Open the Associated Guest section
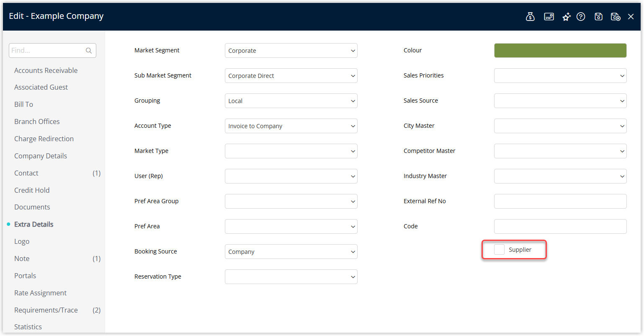Screen dimensions: 644x336 click(41, 87)
